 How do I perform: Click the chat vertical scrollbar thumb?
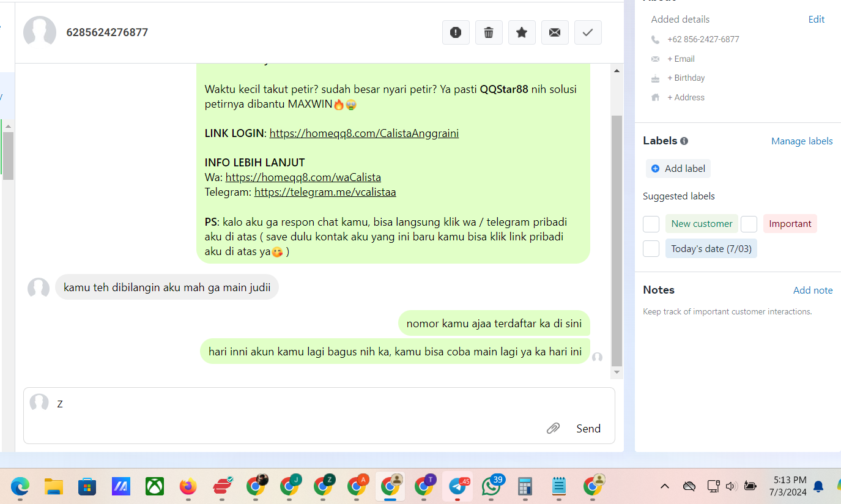pyautogui.click(x=617, y=240)
